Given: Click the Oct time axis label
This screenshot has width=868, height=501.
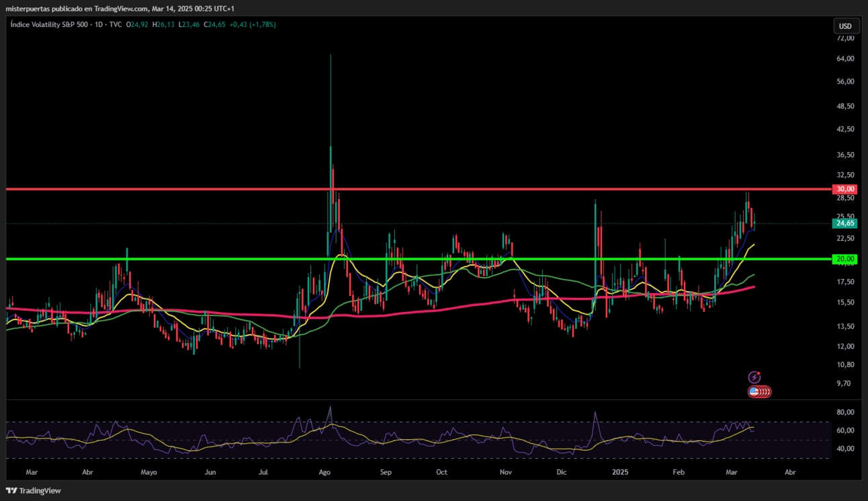Looking at the screenshot, I should [x=441, y=472].
